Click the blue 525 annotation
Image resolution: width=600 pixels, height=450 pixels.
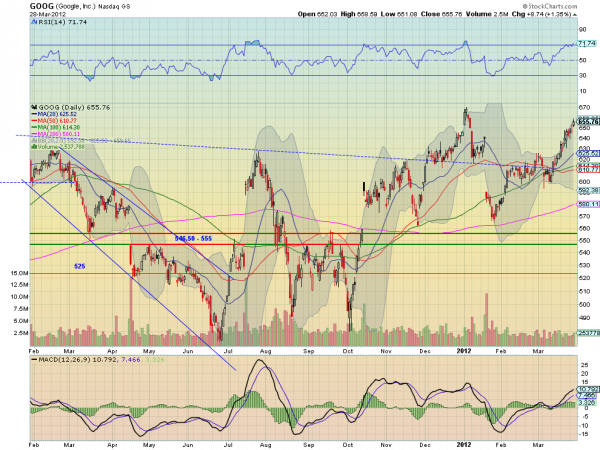pyautogui.click(x=80, y=266)
